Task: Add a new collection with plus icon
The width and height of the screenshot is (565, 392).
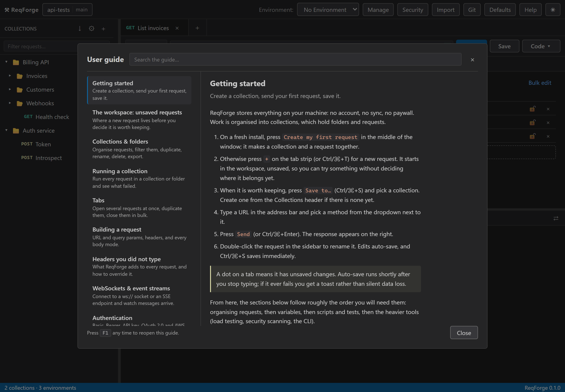Action: coord(103,29)
